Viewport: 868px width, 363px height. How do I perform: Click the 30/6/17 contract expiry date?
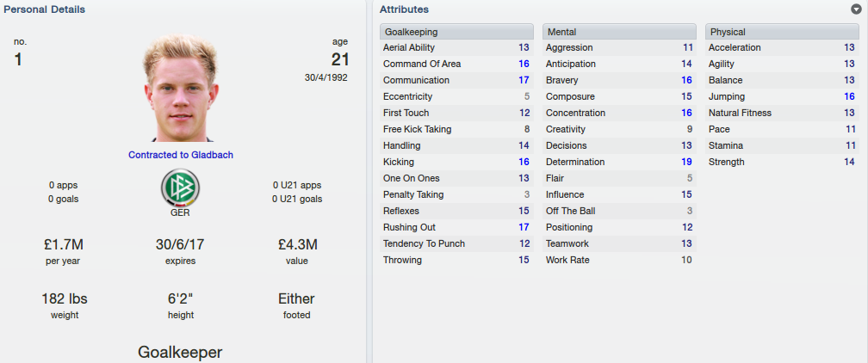coord(181,244)
